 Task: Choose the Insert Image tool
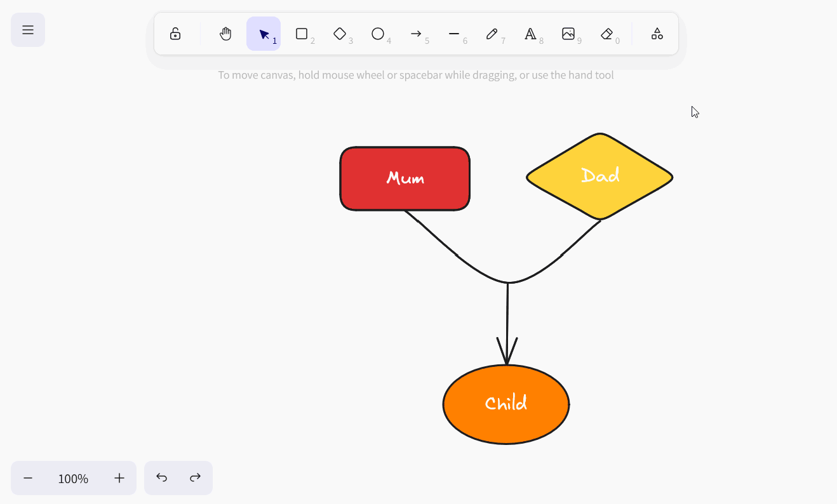tap(568, 34)
